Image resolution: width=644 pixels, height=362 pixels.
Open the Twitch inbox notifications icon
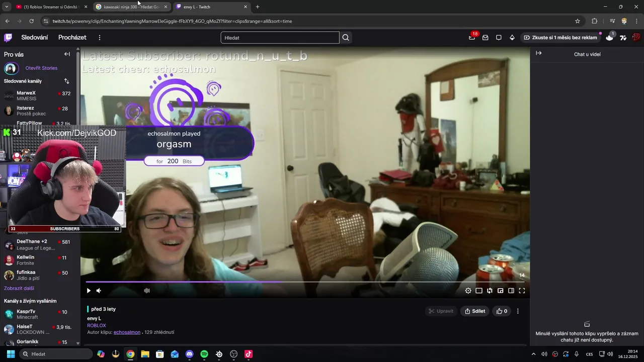(x=486, y=38)
